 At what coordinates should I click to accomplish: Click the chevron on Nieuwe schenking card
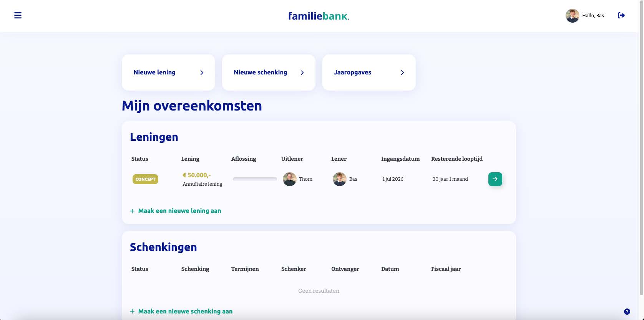(302, 73)
